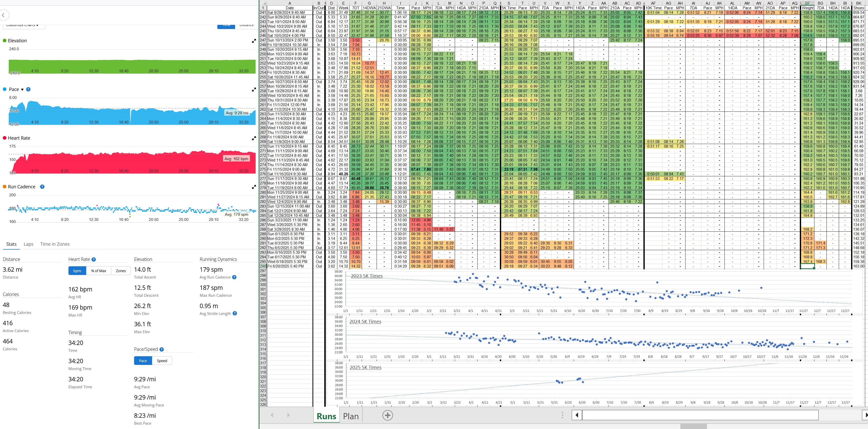Open the Time in Zones tab
868x429 pixels.
point(55,244)
